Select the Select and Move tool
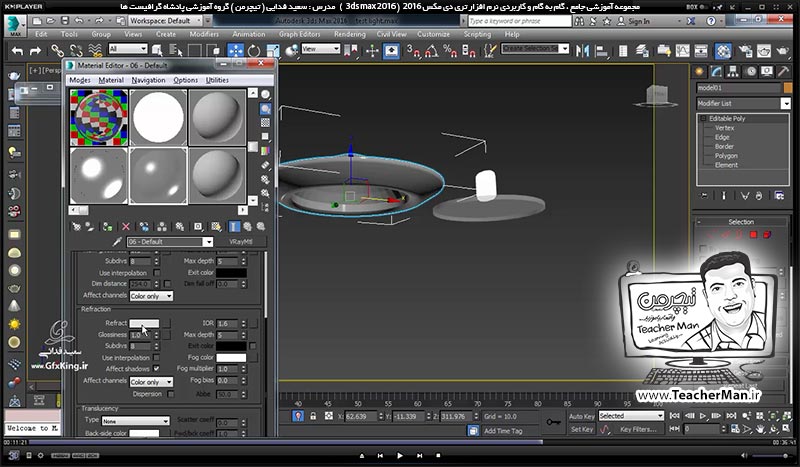800x467 pixels. click(235, 51)
